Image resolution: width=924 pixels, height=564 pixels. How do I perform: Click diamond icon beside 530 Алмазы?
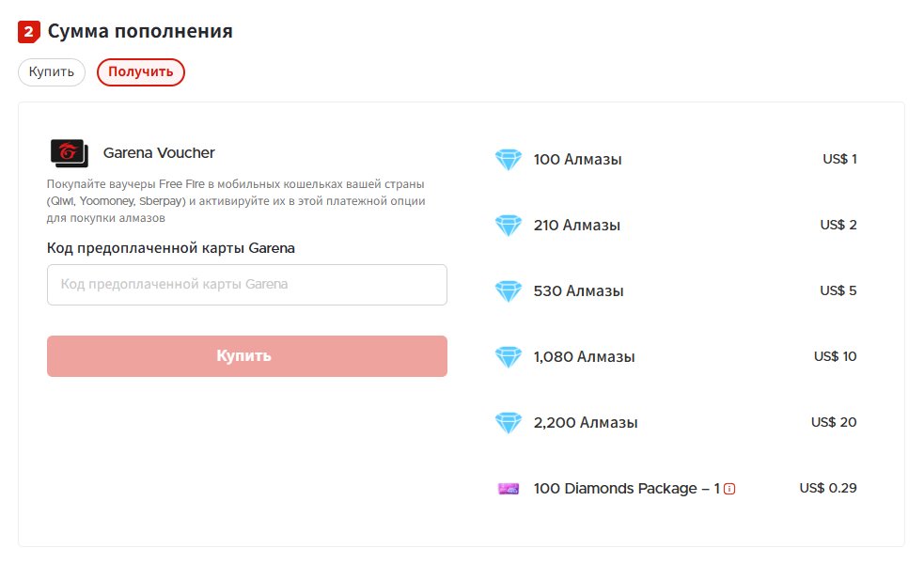(x=508, y=291)
